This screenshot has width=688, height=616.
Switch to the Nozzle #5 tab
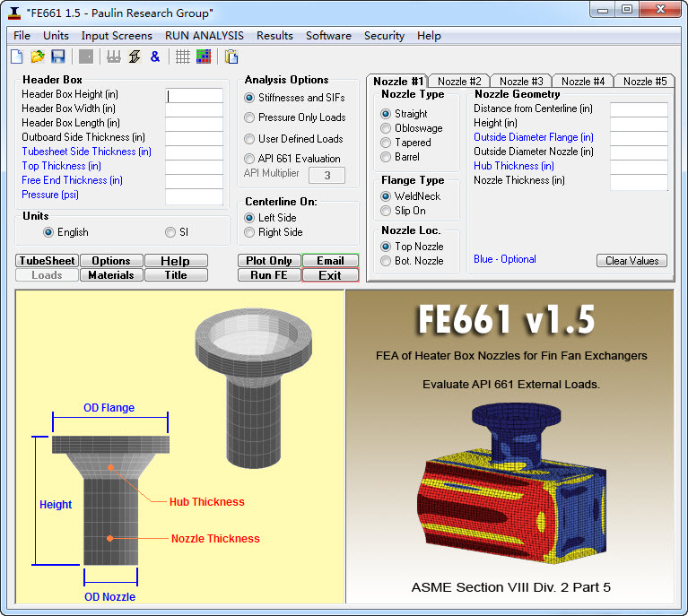(645, 82)
